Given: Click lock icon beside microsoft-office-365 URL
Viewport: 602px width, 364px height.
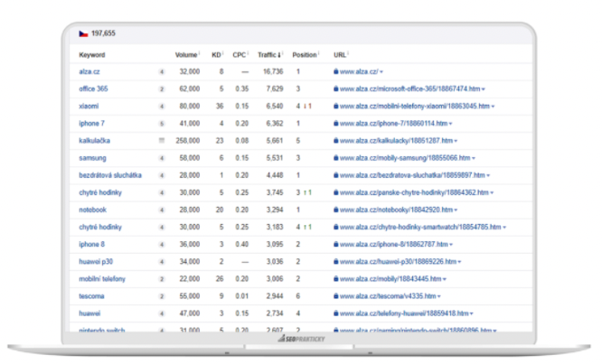Looking at the screenshot, I should pos(336,89).
